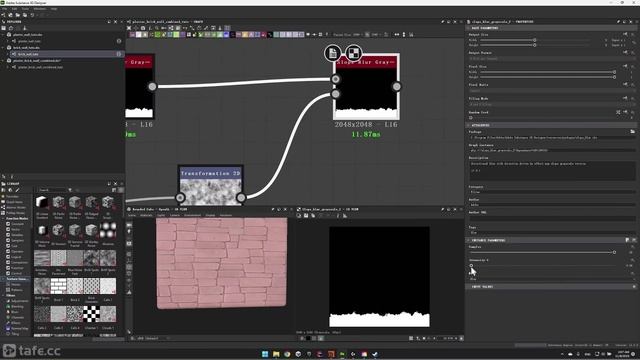Open the Scene menu in 3D view
The width and height of the screenshot is (640, 360).
point(132,215)
